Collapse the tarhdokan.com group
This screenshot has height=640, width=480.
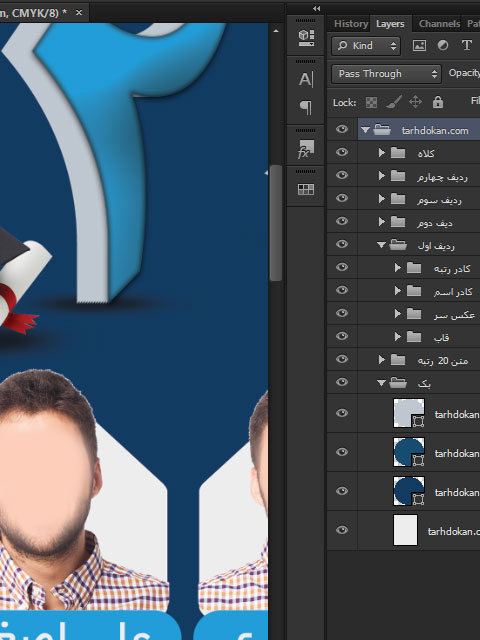[365, 130]
